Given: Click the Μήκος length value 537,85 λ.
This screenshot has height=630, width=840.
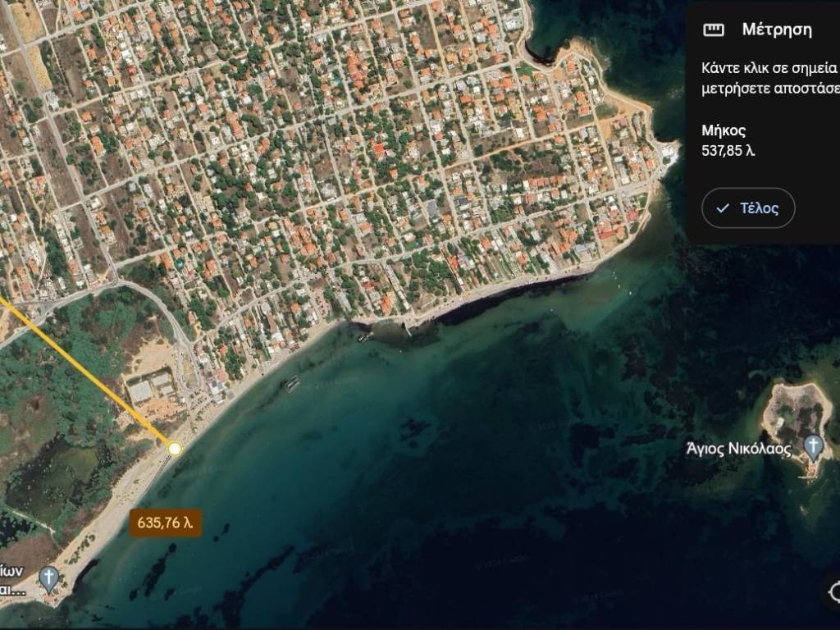Looking at the screenshot, I should pyautogui.click(x=728, y=150).
